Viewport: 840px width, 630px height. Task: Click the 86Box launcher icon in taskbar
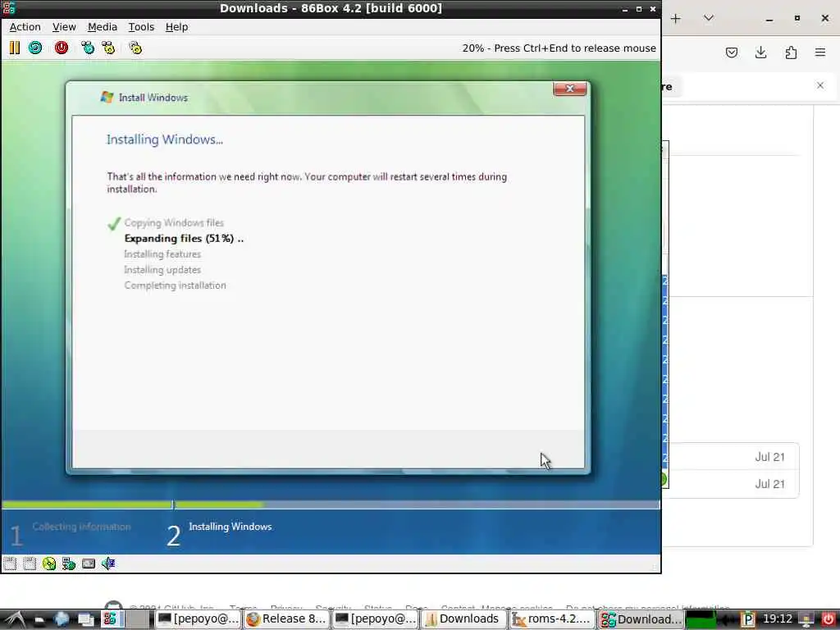pos(111,619)
